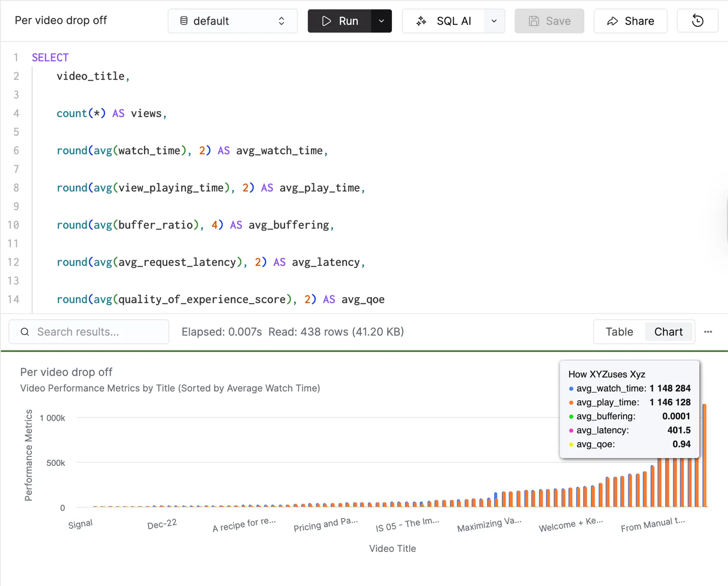Click the chart subtitle about Sorted by Average Watch Time
This screenshot has width=728, height=586.
(170, 388)
